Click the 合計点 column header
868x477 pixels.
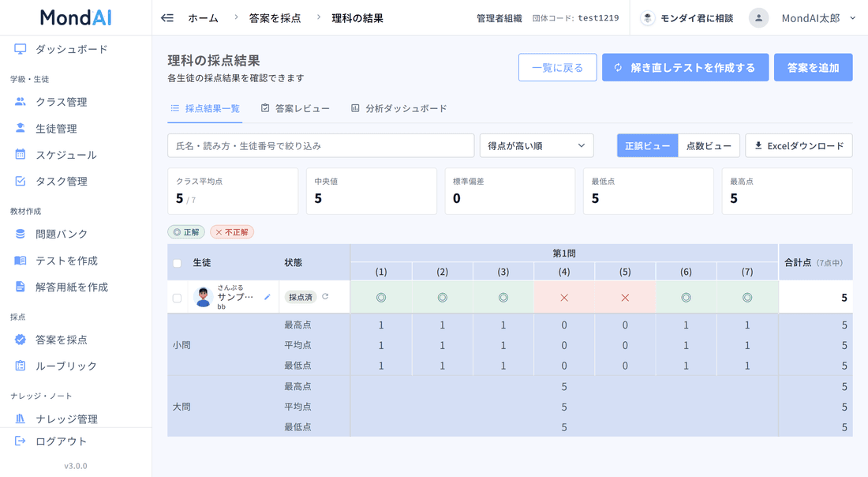(815, 263)
